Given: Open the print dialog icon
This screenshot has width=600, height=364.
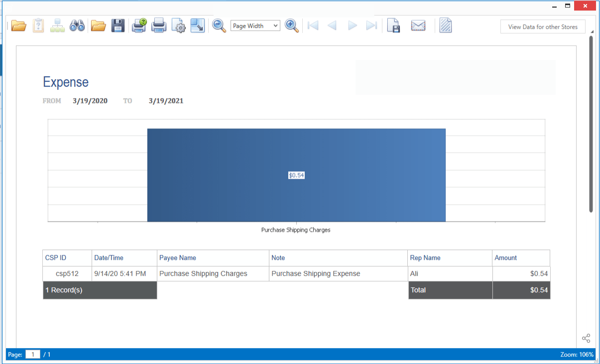Looking at the screenshot, I should [x=158, y=25].
